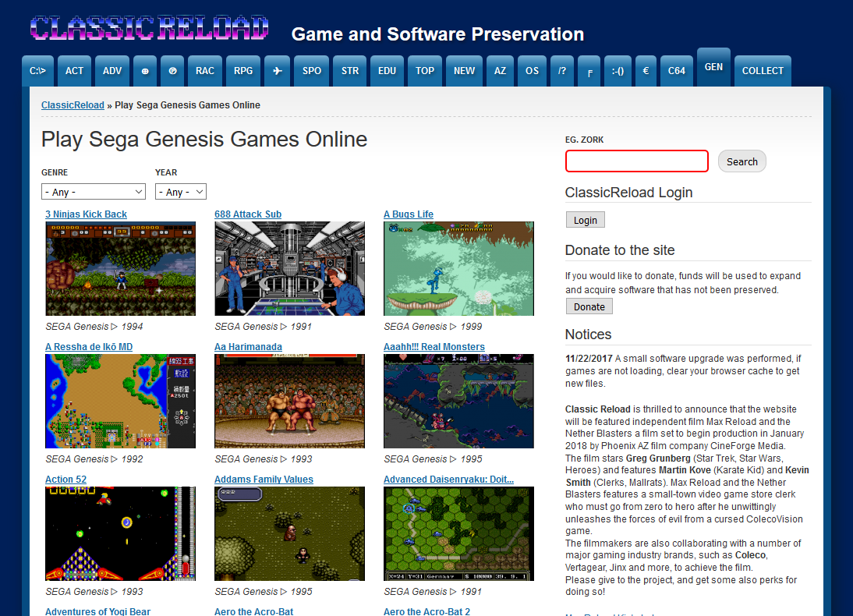Click the ClassicReload breadcrumb link
Viewport: 853px width, 616px height.
click(72, 104)
